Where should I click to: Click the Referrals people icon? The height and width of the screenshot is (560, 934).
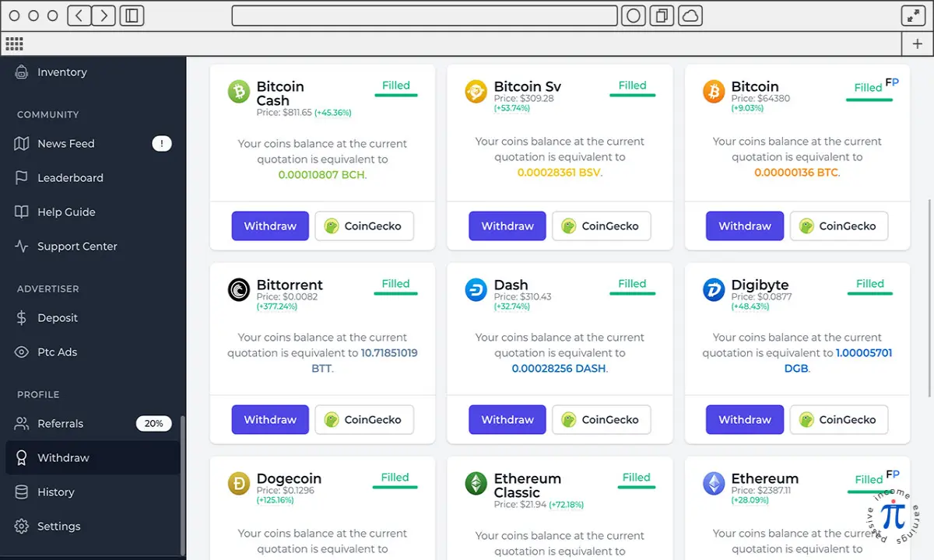pos(22,423)
